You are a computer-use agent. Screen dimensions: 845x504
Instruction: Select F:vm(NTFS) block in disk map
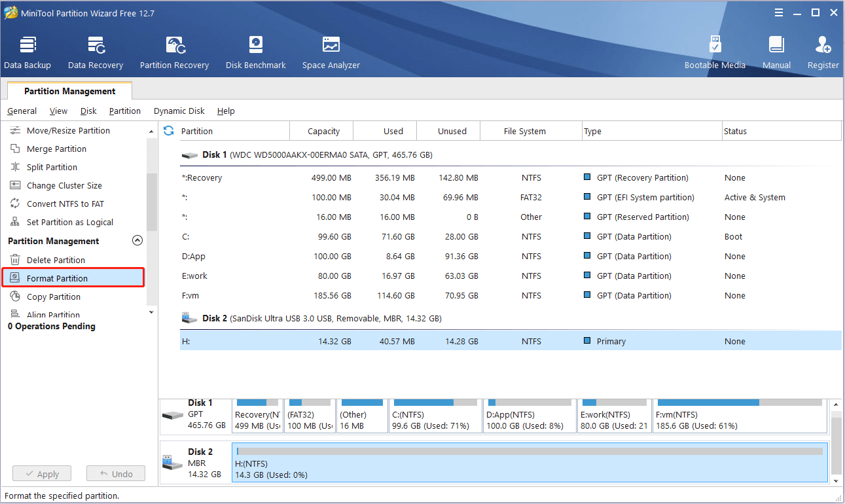(x=740, y=416)
